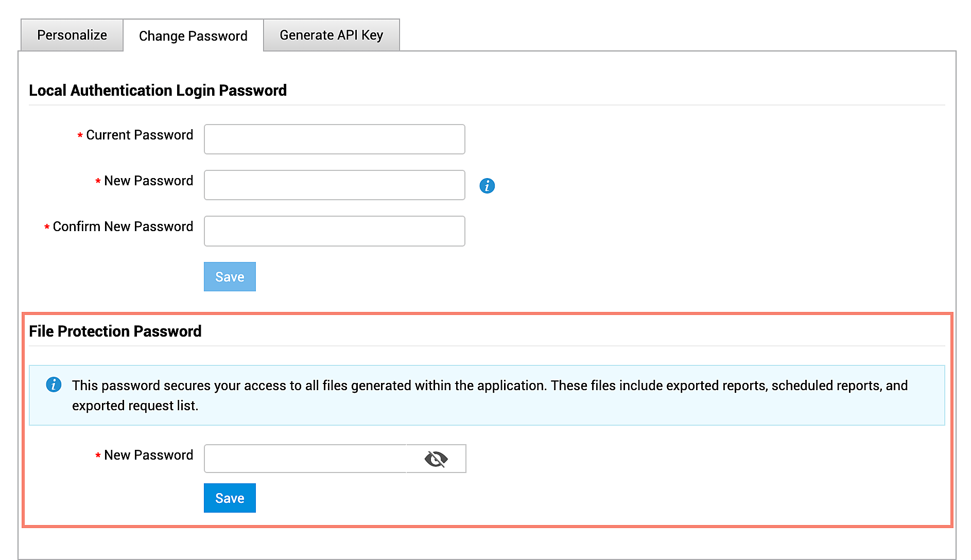This screenshot has height=560, width=971.
Task: Click the info icon in file protection notice
Action: click(x=54, y=384)
